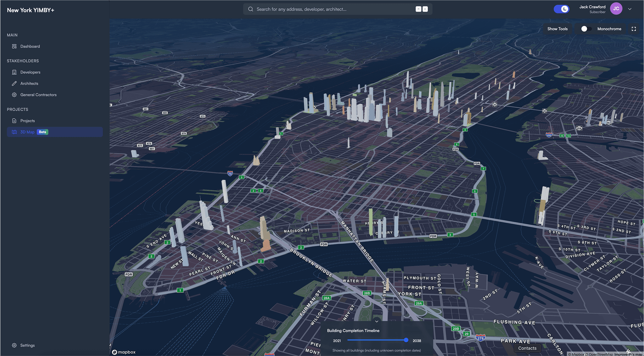Click the Architects pencil icon
644x356 pixels.
tap(14, 83)
